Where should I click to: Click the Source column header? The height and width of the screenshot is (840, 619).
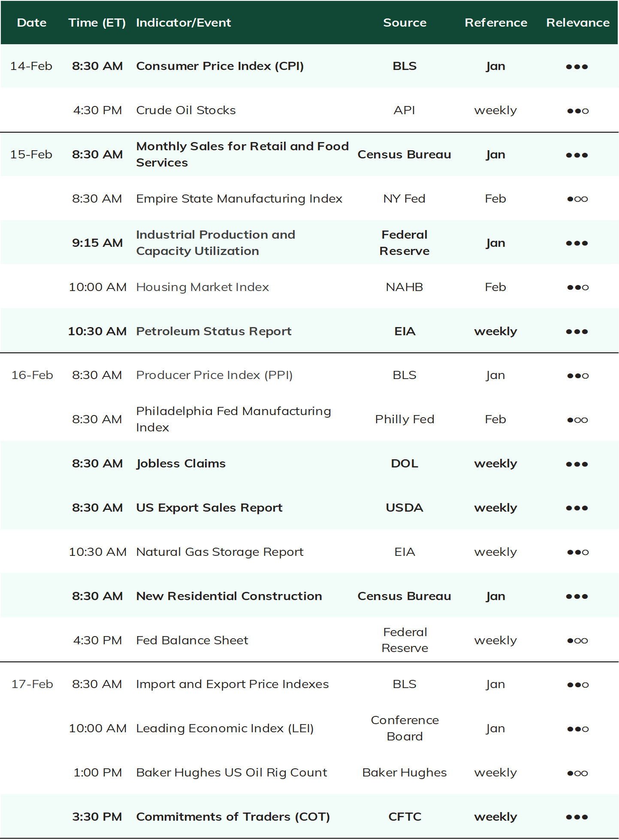[x=405, y=23]
